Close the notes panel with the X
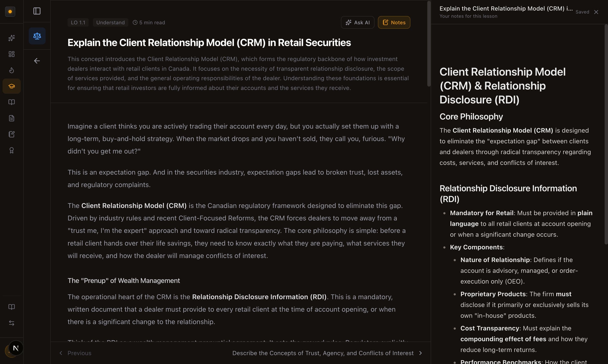 point(596,12)
